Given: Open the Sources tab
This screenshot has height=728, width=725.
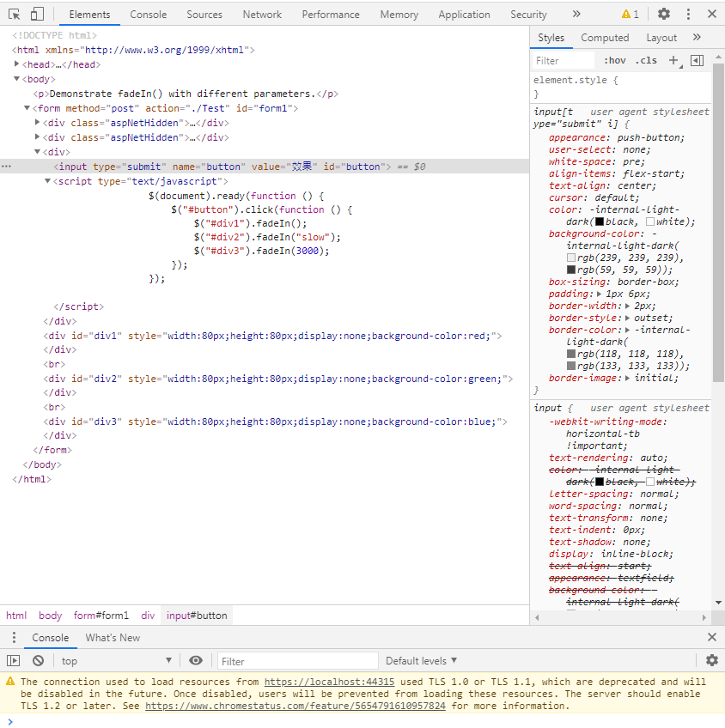Looking at the screenshot, I should [x=204, y=15].
